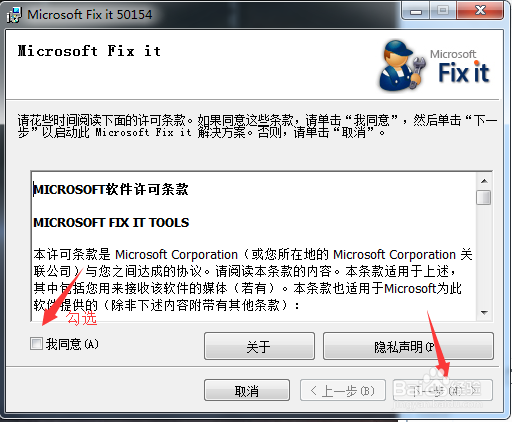Click the license scrollbar up arrow
Viewport: 512px width, 422px height.
click(484, 181)
